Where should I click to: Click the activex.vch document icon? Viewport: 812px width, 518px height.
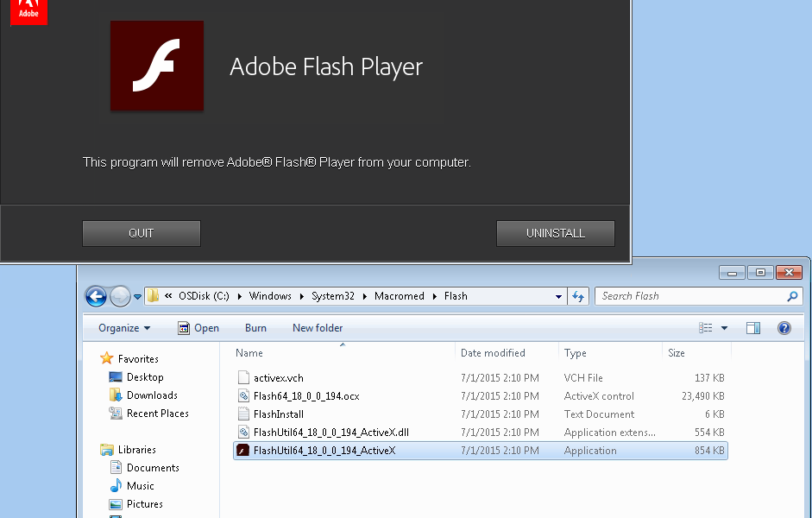[x=242, y=378]
